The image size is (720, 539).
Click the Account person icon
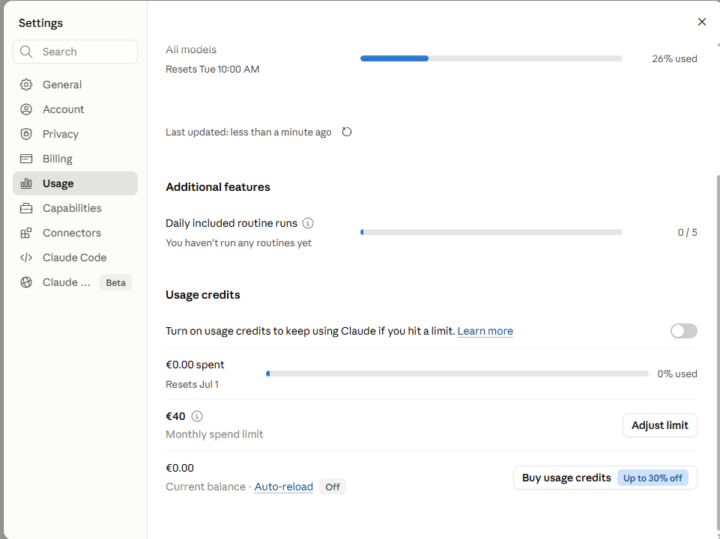(x=26, y=109)
